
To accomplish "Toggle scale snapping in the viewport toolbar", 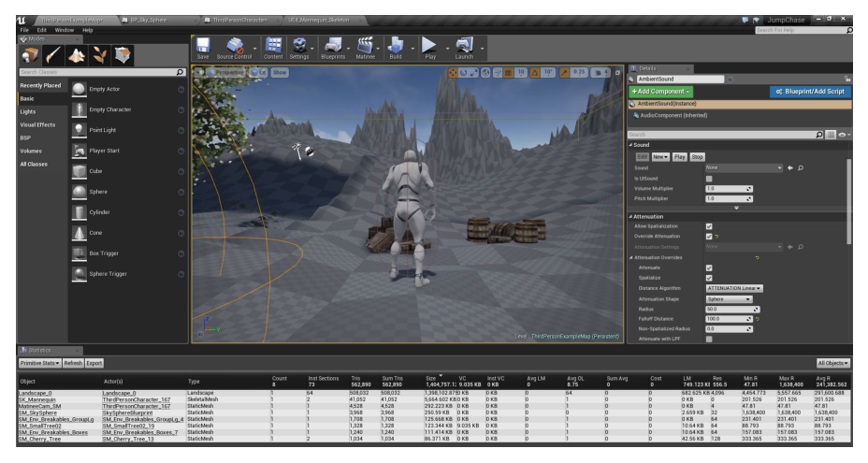I will [x=563, y=73].
